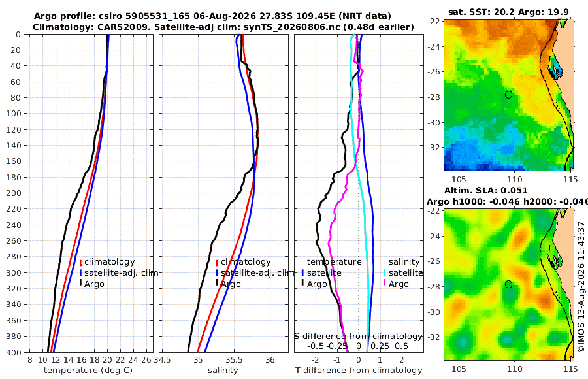588x379 pixels.
Task: Click cyan salinity satellite legend marker
Action: point(385,272)
